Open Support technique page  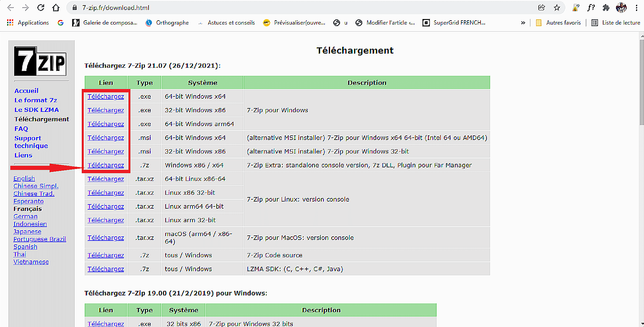[31, 142]
